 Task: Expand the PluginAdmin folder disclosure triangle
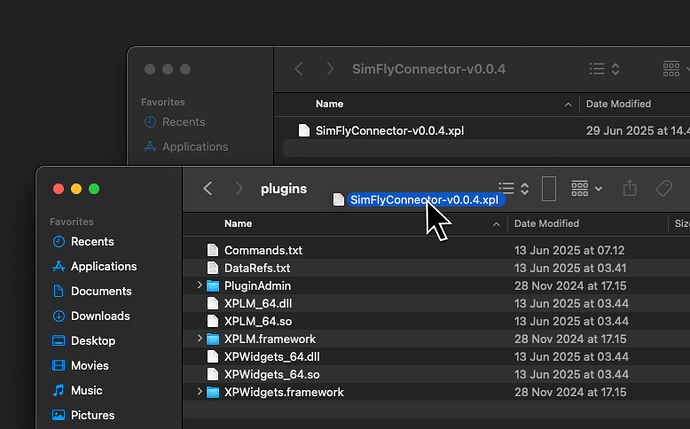coord(200,286)
